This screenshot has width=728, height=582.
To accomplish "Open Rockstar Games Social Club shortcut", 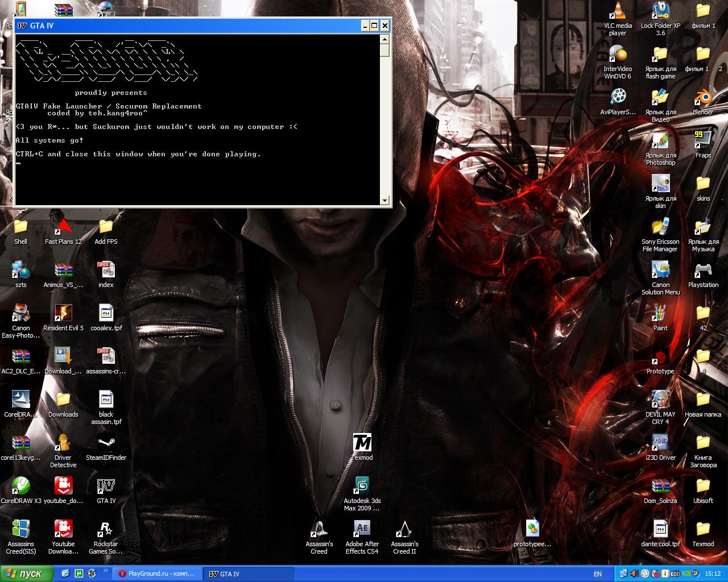I will (106, 537).
